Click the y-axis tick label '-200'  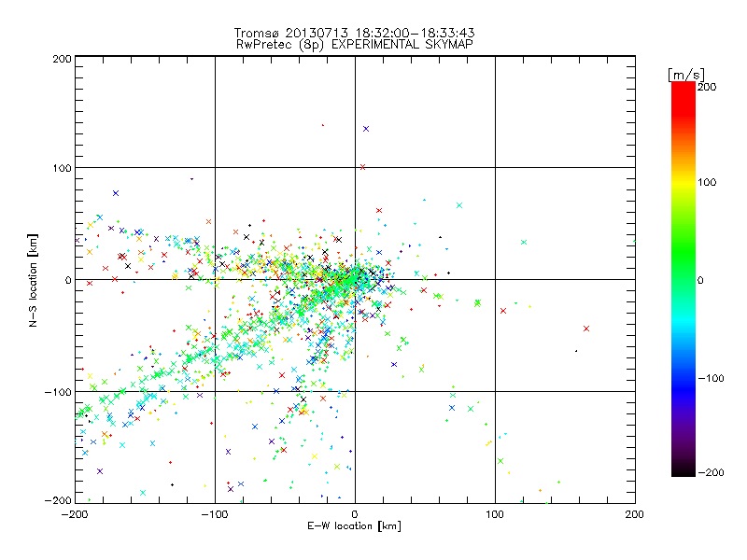pos(58,500)
